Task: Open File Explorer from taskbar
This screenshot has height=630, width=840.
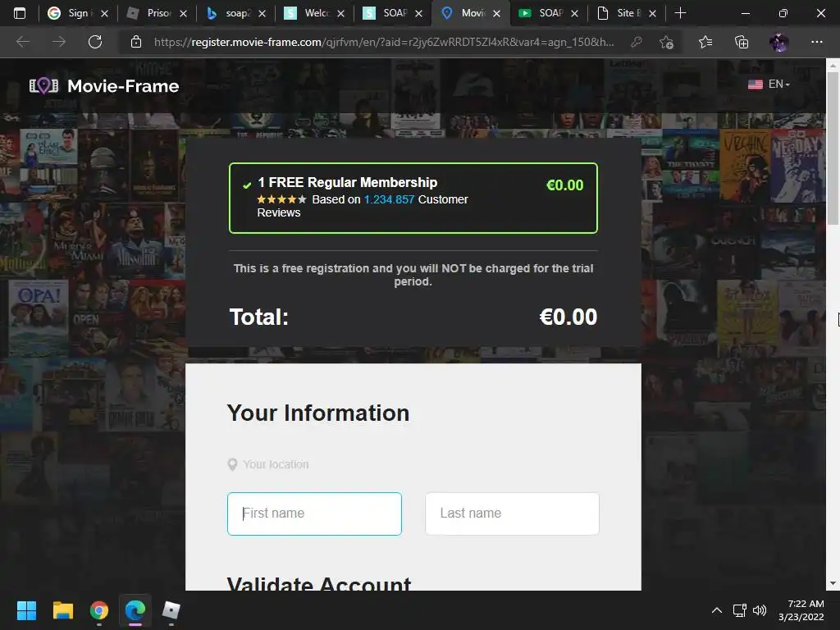Action: (62, 610)
